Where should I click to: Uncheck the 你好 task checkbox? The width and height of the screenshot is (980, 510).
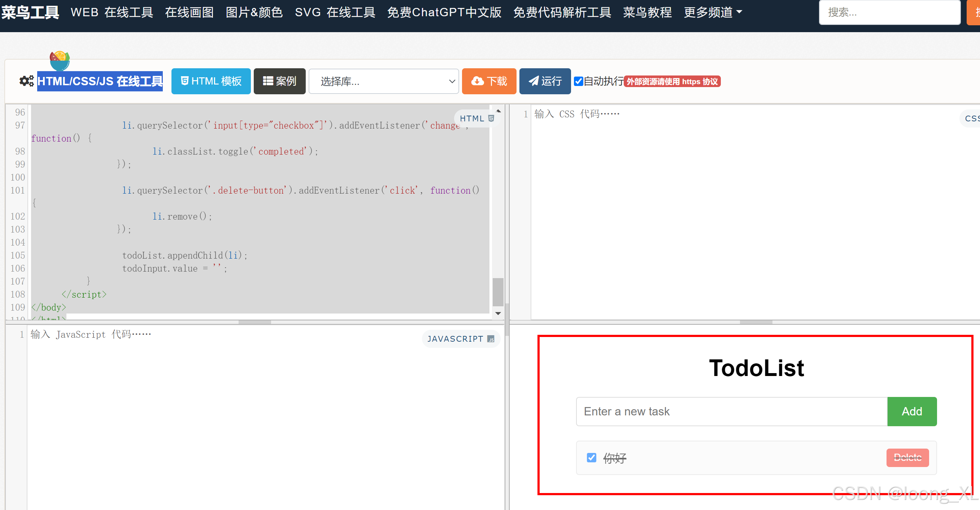click(592, 458)
